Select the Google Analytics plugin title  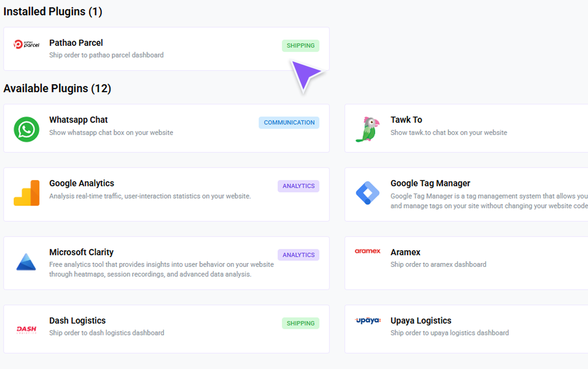tap(81, 183)
